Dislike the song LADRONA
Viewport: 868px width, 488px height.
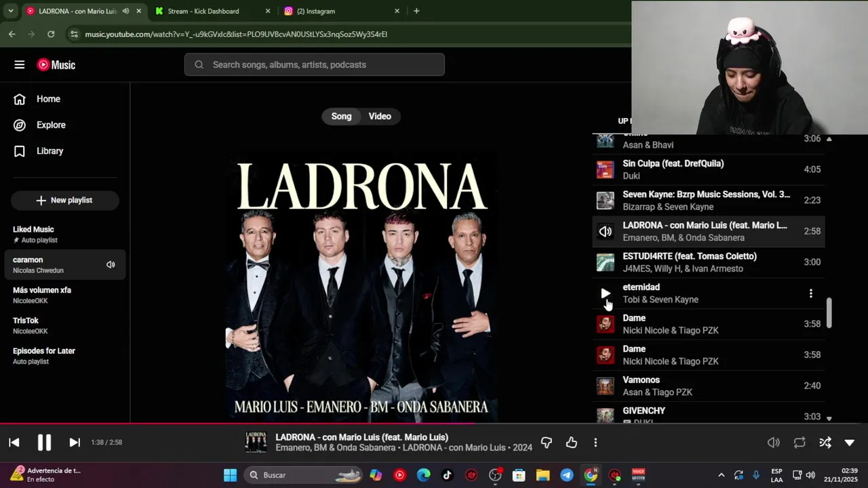tap(547, 443)
